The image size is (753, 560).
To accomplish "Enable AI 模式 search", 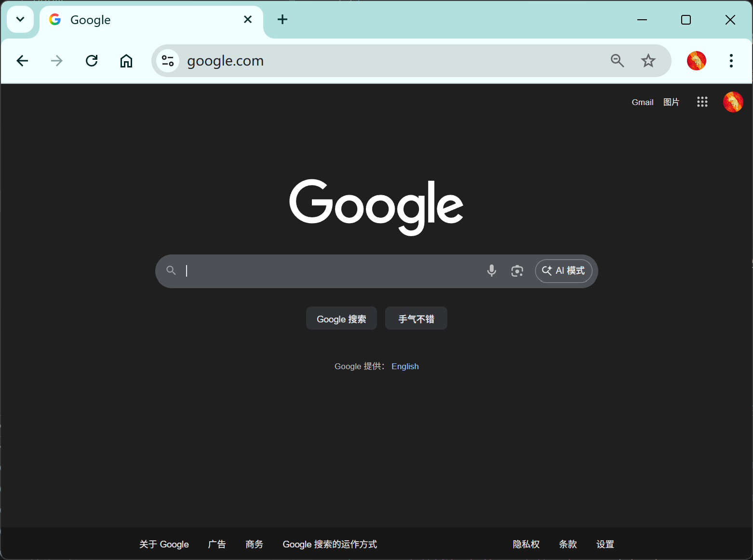I will (x=563, y=271).
